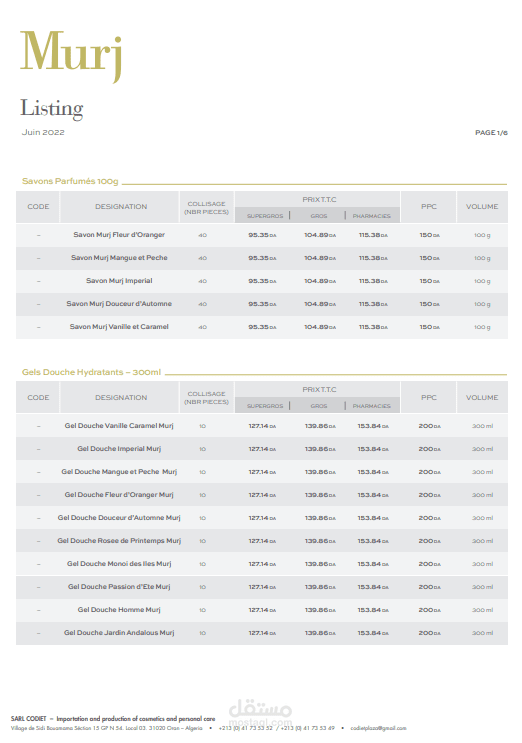Viewport: 522px width, 743px height.
Task: Click the CODE header in the Gels Douche table
Action: (x=38, y=398)
